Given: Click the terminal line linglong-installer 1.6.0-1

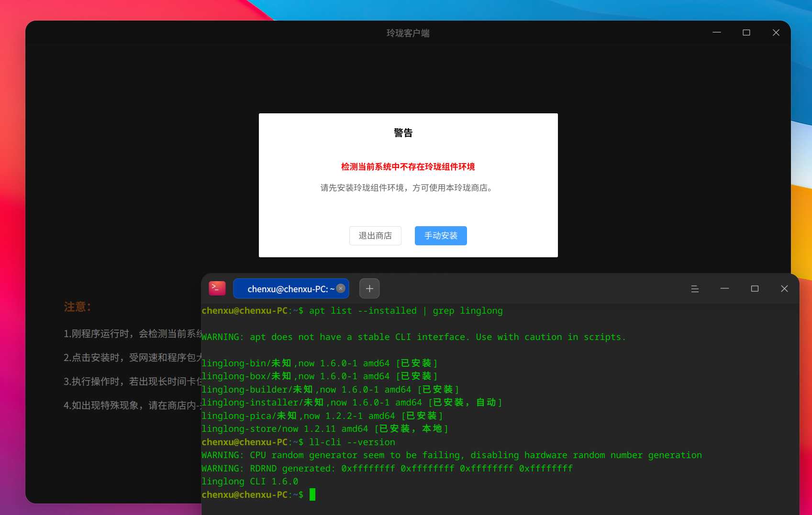Looking at the screenshot, I should tap(352, 403).
